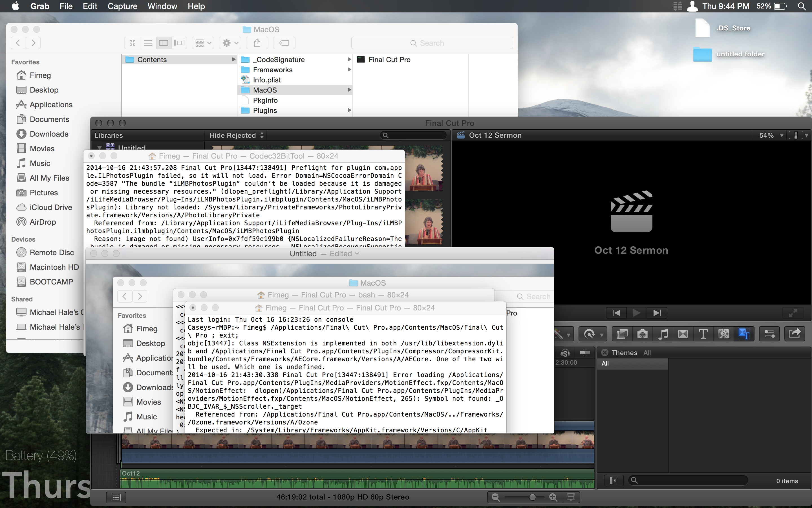Switch top Finder window to column view

click(x=164, y=43)
